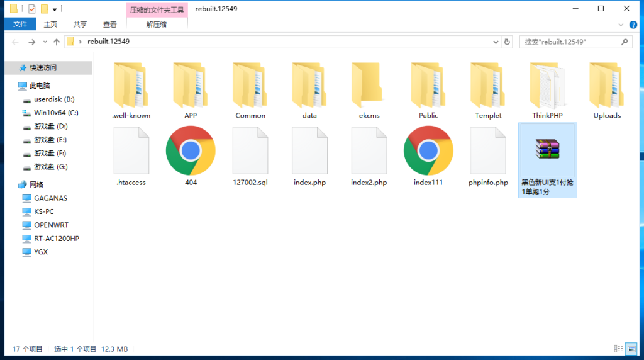Open KS-PC network computer
The height and width of the screenshot is (360, 644).
coord(44,211)
